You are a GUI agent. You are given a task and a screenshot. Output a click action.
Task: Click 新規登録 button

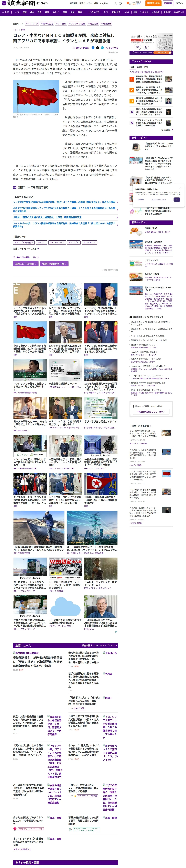pos(168,3)
